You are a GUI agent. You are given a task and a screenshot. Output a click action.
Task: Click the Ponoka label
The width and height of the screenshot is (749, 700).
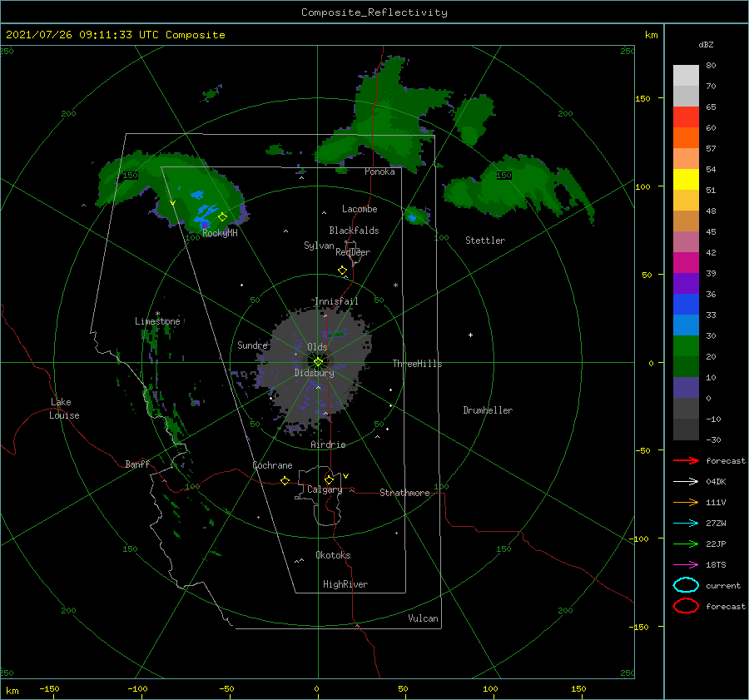click(x=379, y=171)
